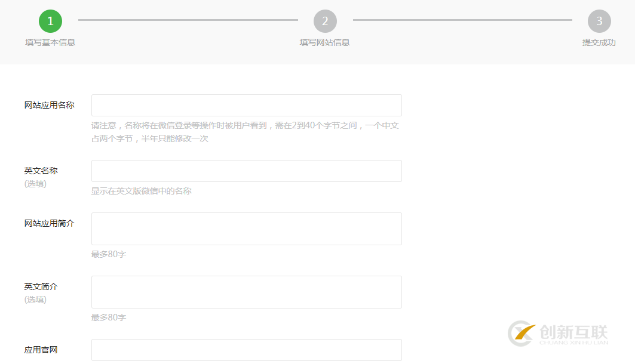This screenshot has height=364, width=635.
Task: Click the hint text 显示在英文版微信中的名称
Action: coord(142,191)
